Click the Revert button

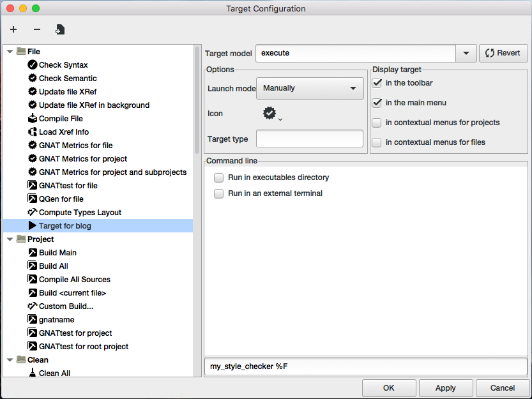click(503, 54)
